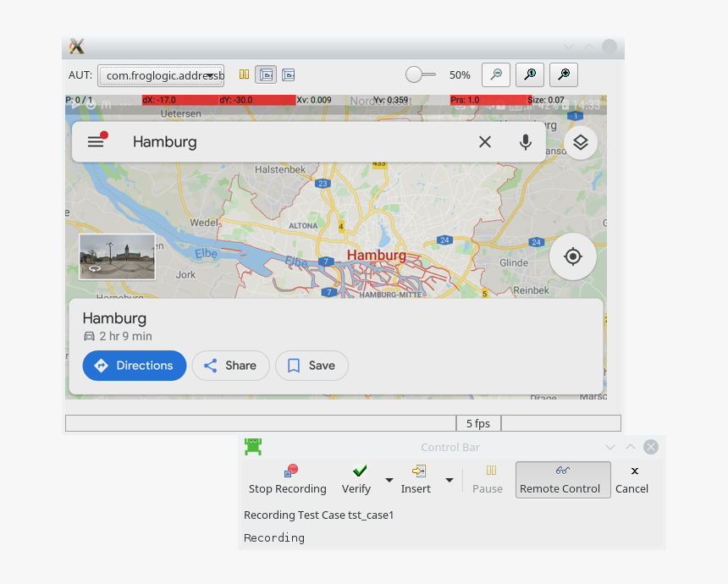Click the Halstenbek label on the map
This screenshot has width=728, height=584.
pos(280,169)
